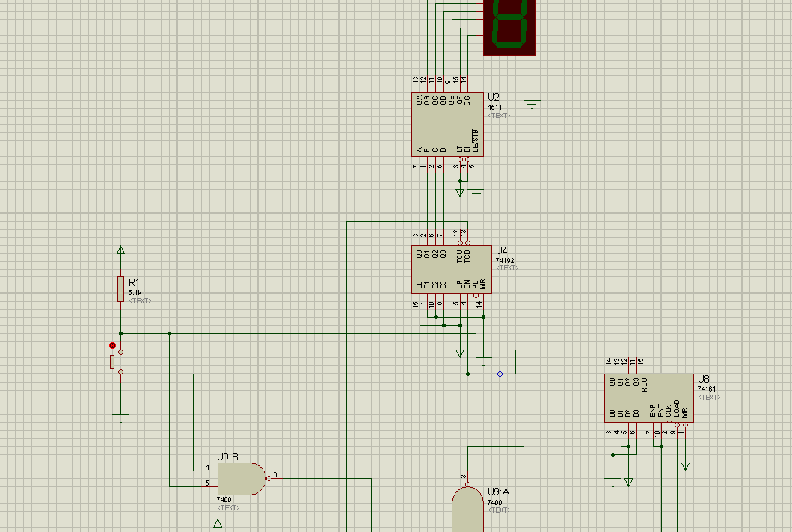The width and height of the screenshot is (792, 532).
Task: Select the ground symbol below U4 MR pin
Action: pos(483,361)
